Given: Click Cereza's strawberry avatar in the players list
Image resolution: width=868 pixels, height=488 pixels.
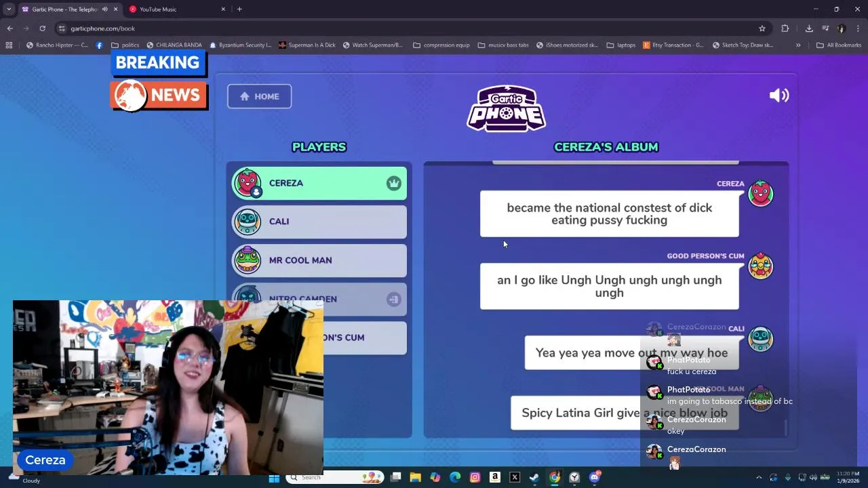Looking at the screenshot, I should click(248, 182).
